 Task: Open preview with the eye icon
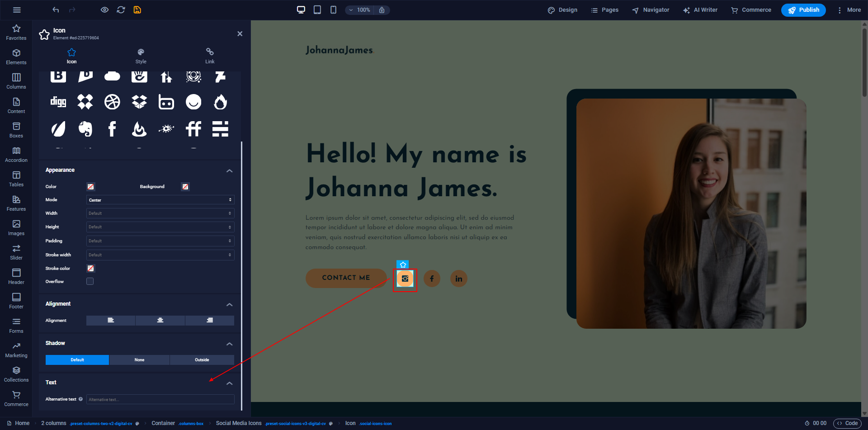tap(104, 10)
